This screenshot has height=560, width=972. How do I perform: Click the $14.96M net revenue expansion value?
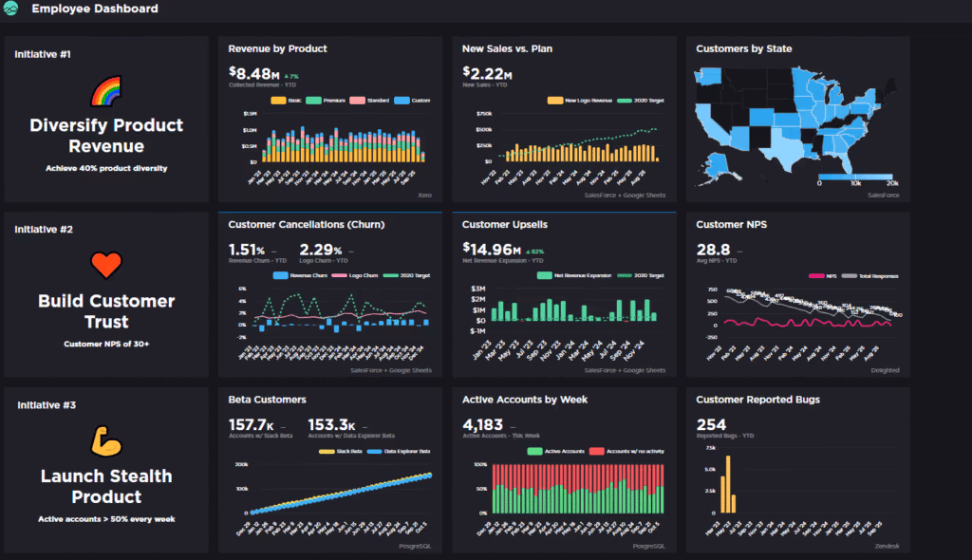click(492, 250)
